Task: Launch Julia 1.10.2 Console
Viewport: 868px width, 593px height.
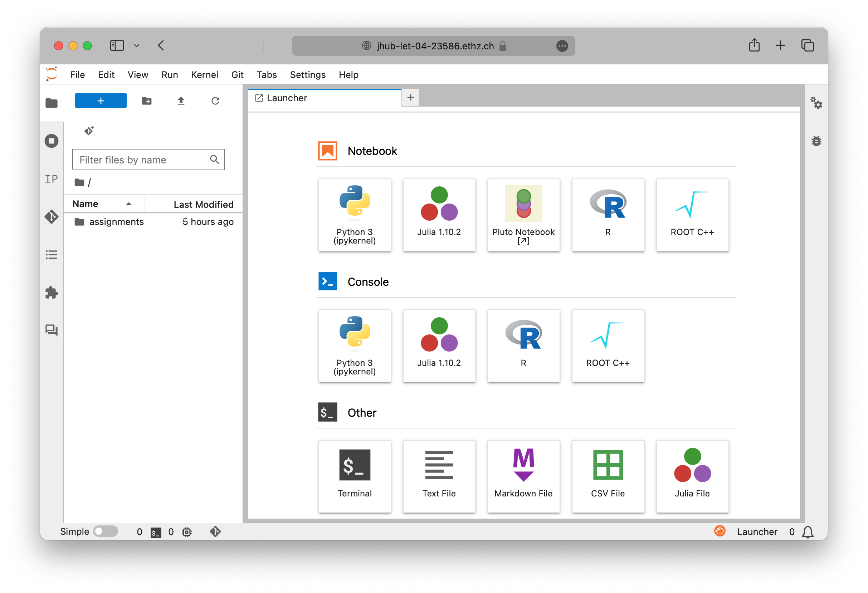Action: pyautogui.click(x=439, y=342)
